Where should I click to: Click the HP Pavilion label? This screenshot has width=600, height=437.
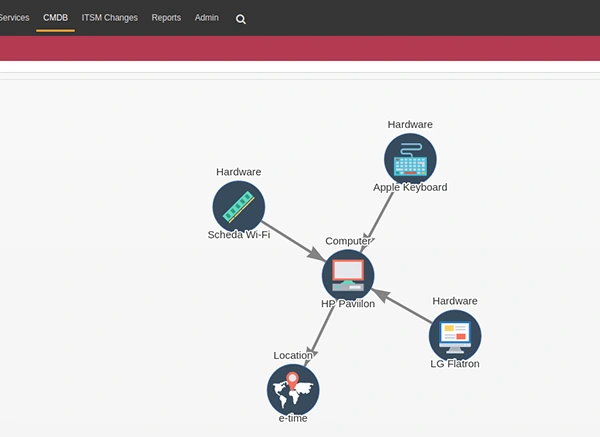[348, 304]
